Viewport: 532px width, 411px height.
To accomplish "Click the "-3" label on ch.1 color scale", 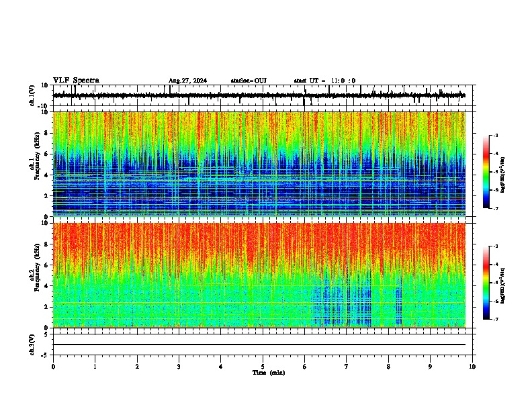I will [x=495, y=135].
